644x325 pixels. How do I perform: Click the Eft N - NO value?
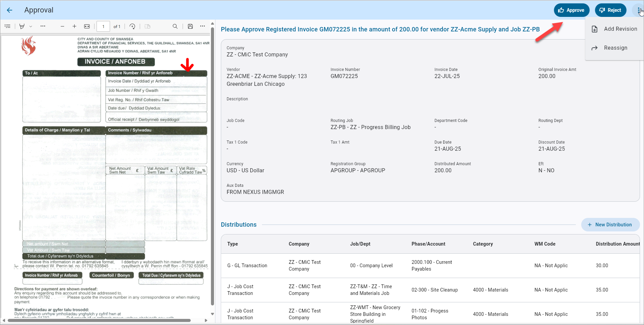coord(546,171)
